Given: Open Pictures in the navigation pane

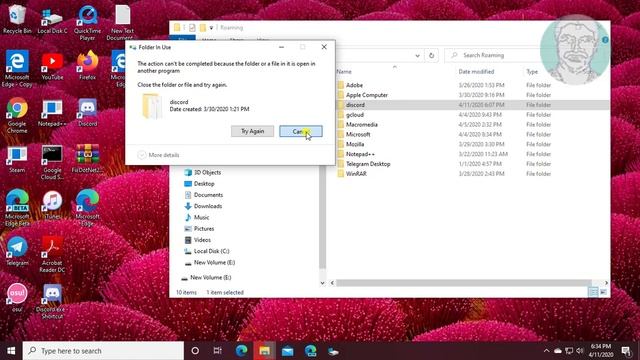Looking at the screenshot, I should (200, 229).
